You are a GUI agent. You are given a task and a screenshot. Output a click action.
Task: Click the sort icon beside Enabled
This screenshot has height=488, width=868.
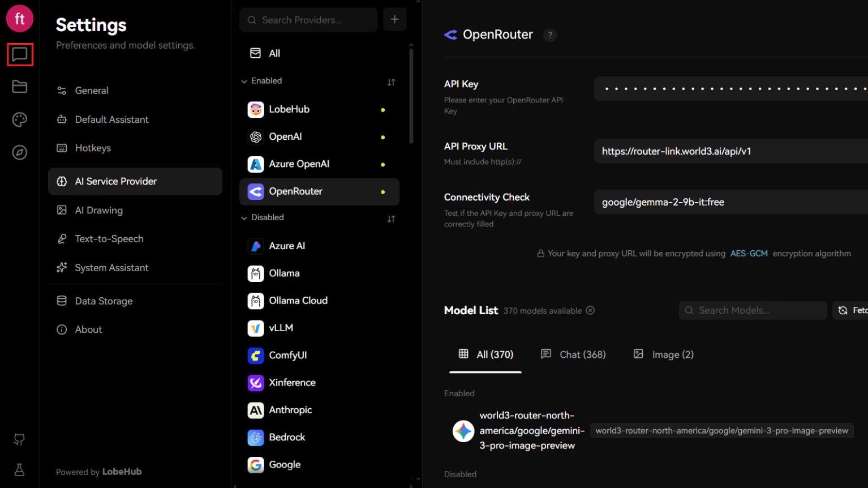coord(391,82)
